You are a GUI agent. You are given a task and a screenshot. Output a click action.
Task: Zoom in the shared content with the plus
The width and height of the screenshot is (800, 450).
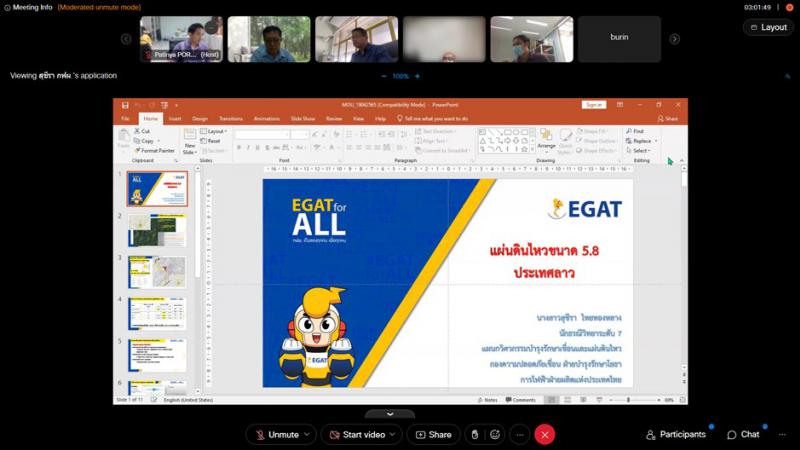pyautogui.click(x=417, y=76)
